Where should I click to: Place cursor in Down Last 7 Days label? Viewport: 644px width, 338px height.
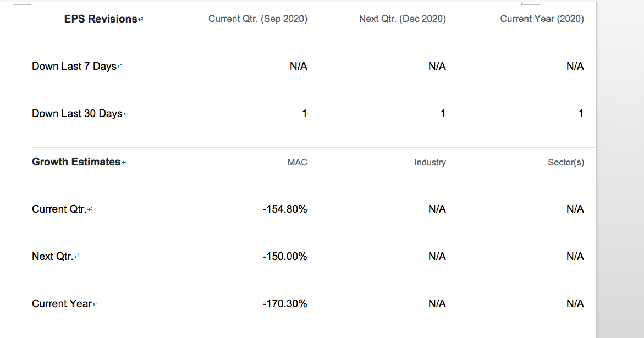74,66
